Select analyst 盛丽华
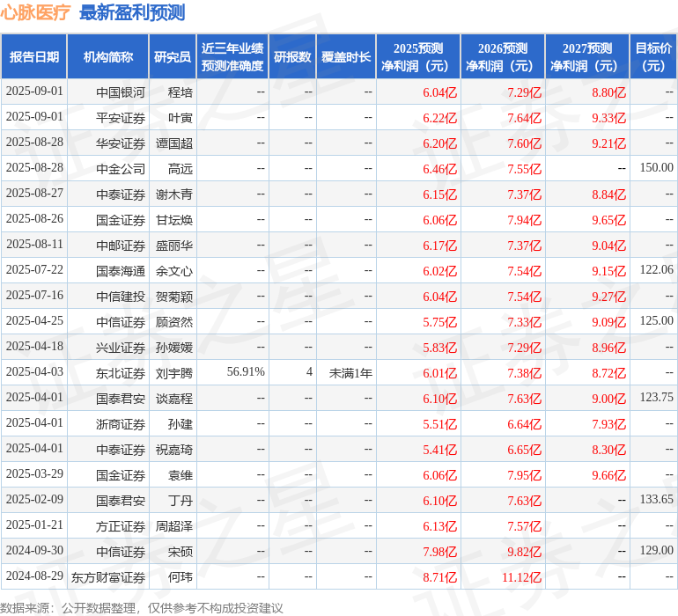Screen dimensions: 678x616 point(173,246)
